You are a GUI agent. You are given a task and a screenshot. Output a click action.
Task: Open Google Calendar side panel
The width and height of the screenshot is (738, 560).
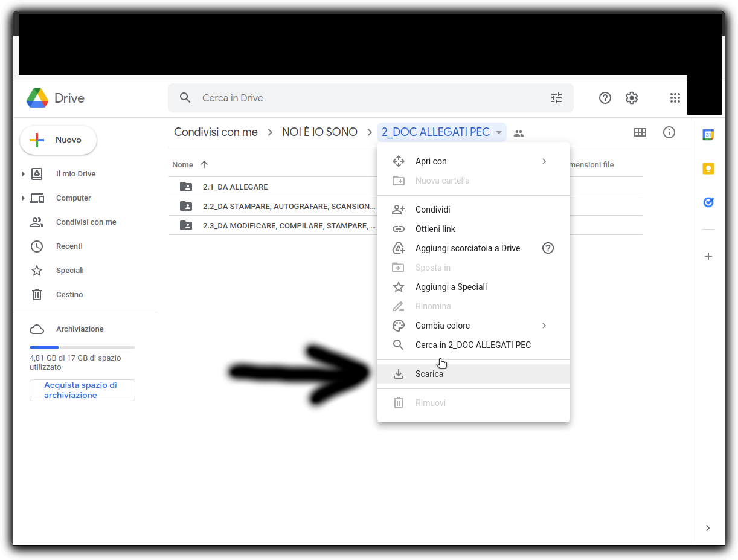708,135
